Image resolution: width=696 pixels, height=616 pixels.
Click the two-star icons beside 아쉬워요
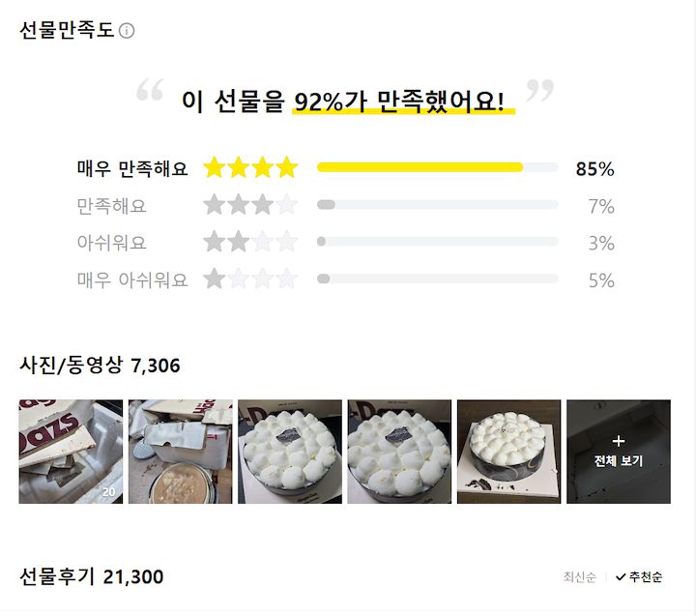coord(250,243)
